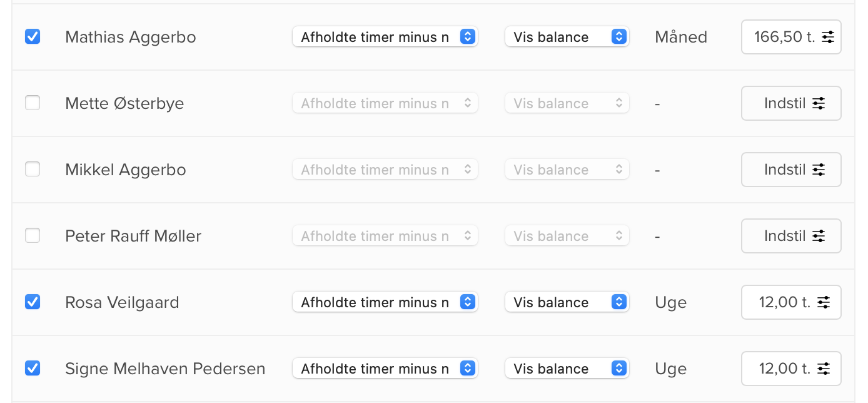Click the sliders icon beside Mette Østerbye's Indstil button
The height and width of the screenshot is (403, 868).
tap(819, 103)
